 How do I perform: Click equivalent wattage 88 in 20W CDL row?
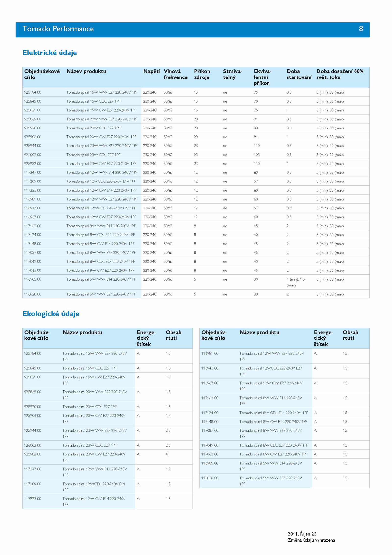coord(256,128)
